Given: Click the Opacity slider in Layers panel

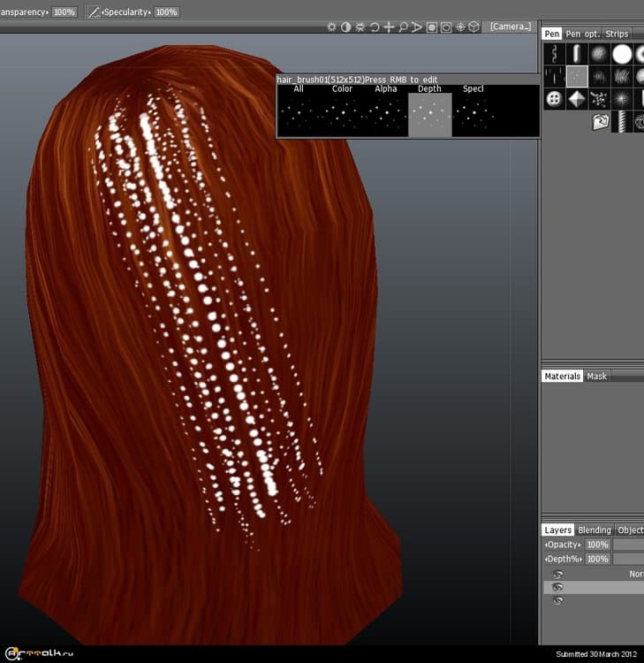Looking at the screenshot, I should 627,545.
